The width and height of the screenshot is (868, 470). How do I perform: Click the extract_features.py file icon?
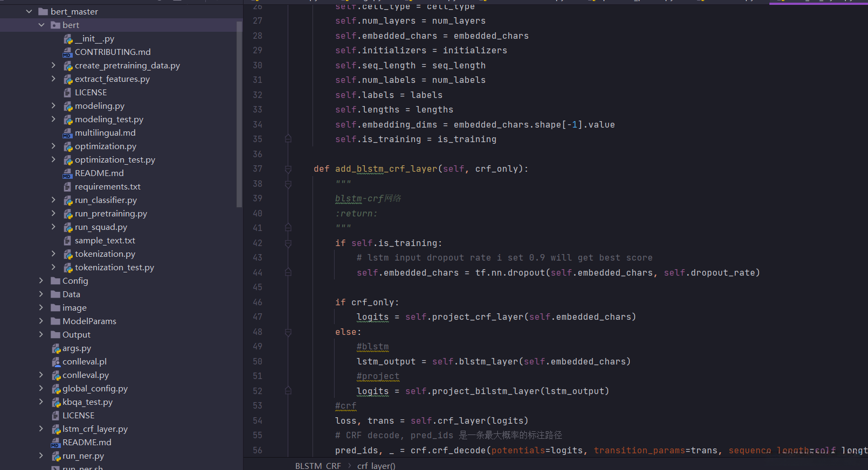tap(68, 79)
